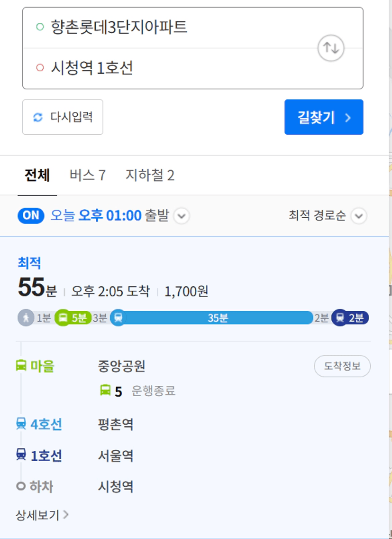This screenshot has height=539, width=392.
Task: Open departure time dropdown arrow
Action: (182, 216)
